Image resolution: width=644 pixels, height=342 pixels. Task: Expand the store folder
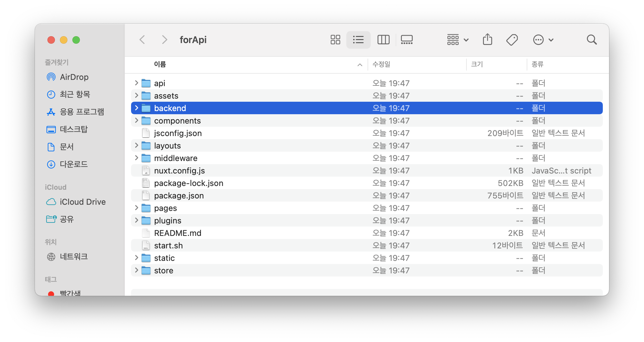coord(136,270)
